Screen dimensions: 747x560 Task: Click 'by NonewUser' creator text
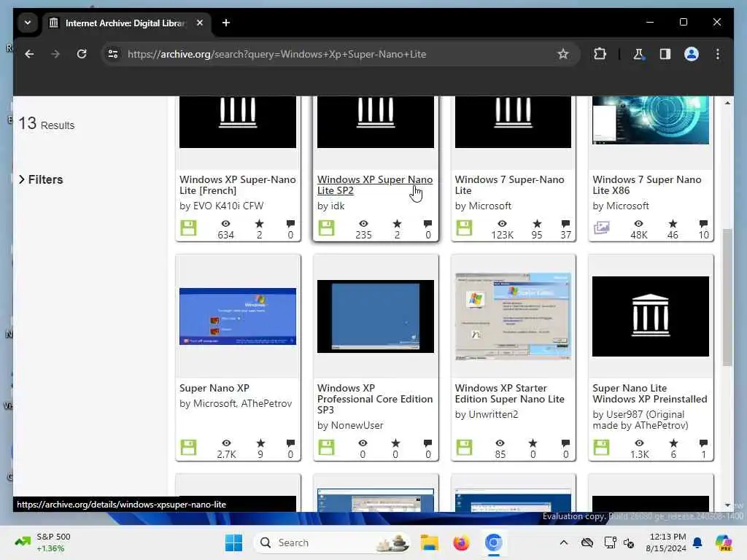tap(350, 425)
